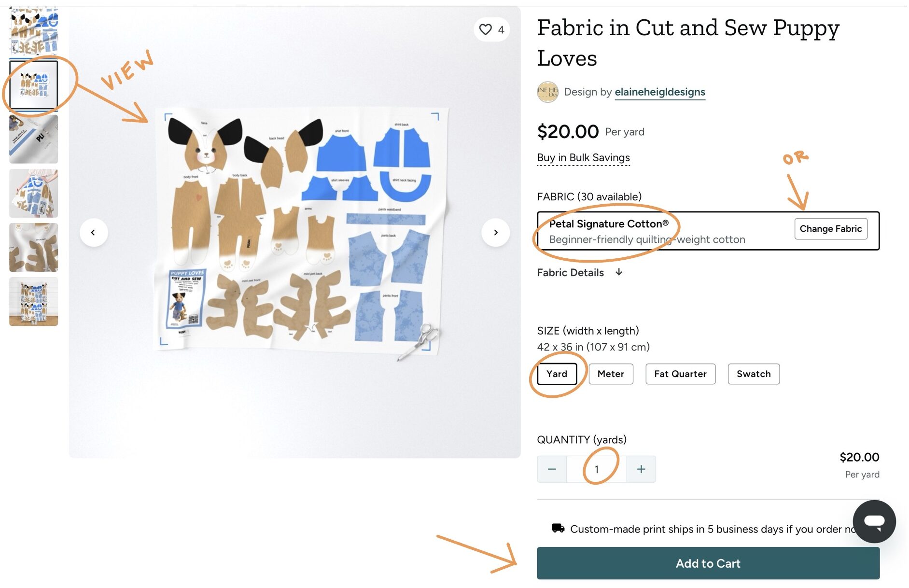The height and width of the screenshot is (588, 909).
Task: Open the chat support bubble
Action: pos(874,521)
